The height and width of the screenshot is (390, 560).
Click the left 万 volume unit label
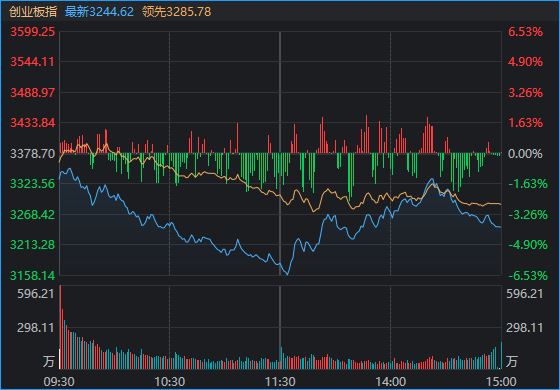tap(49, 361)
